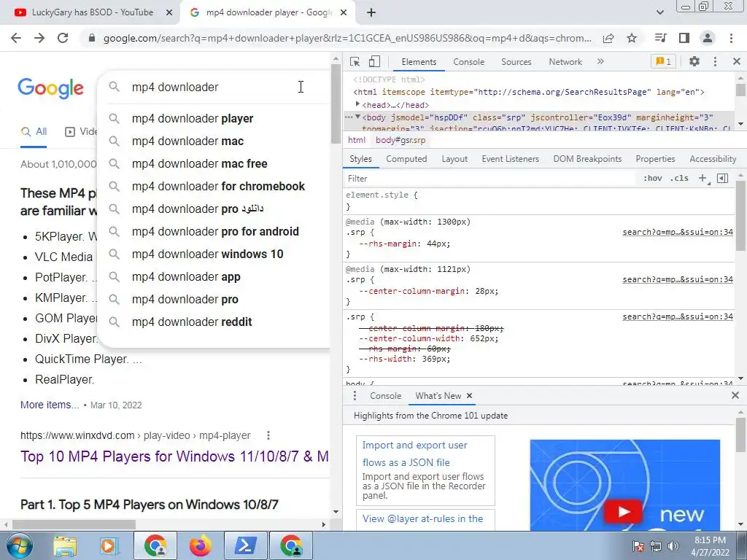The image size is (747, 560).
Task: Open 'View @layer at-rules' link
Action: [422, 518]
